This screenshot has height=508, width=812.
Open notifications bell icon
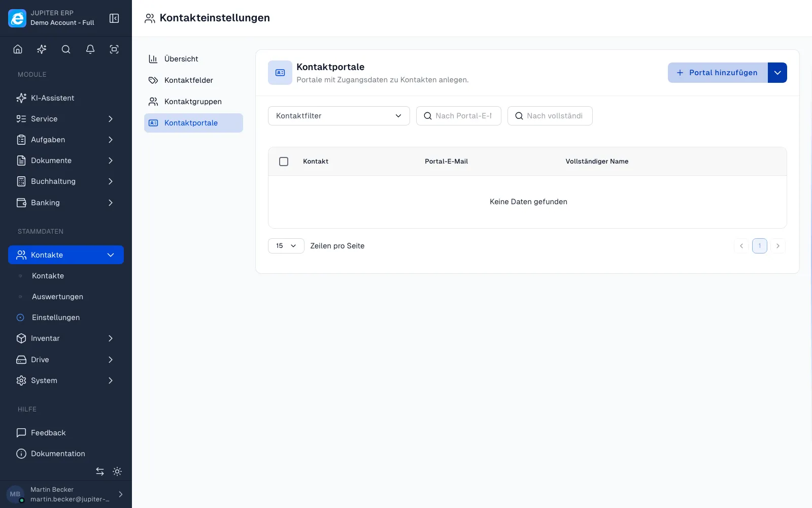pyautogui.click(x=90, y=49)
